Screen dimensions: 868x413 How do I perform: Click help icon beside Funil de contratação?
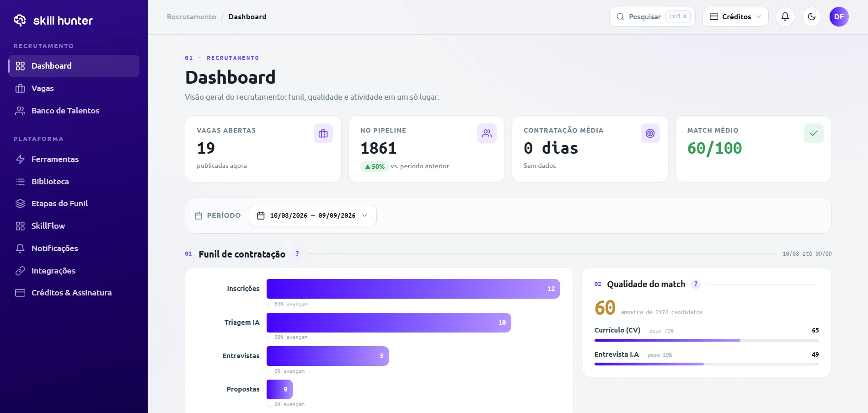pyautogui.click(x=297, y=254)
